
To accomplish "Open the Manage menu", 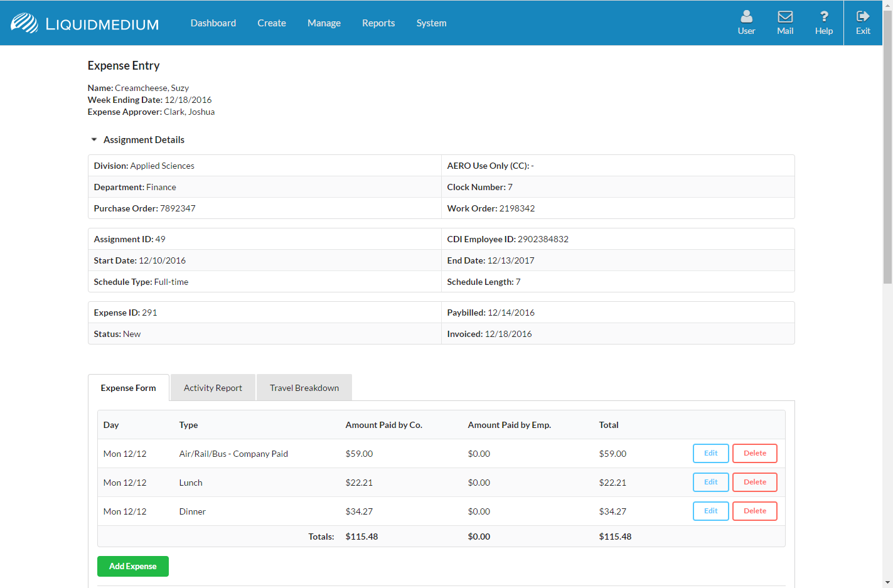I will [324, 23].
